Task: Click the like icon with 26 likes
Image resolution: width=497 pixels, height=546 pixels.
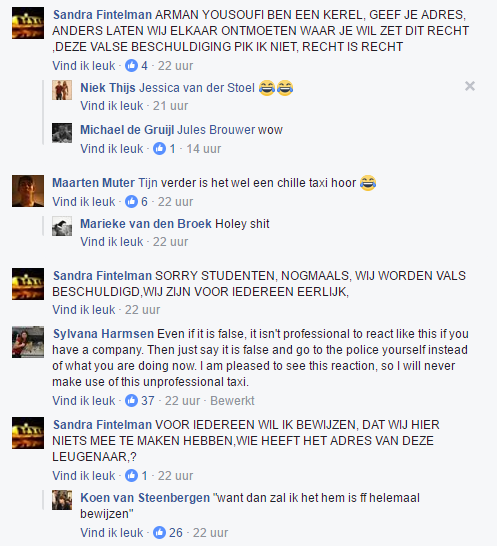Action: [160, 532]
